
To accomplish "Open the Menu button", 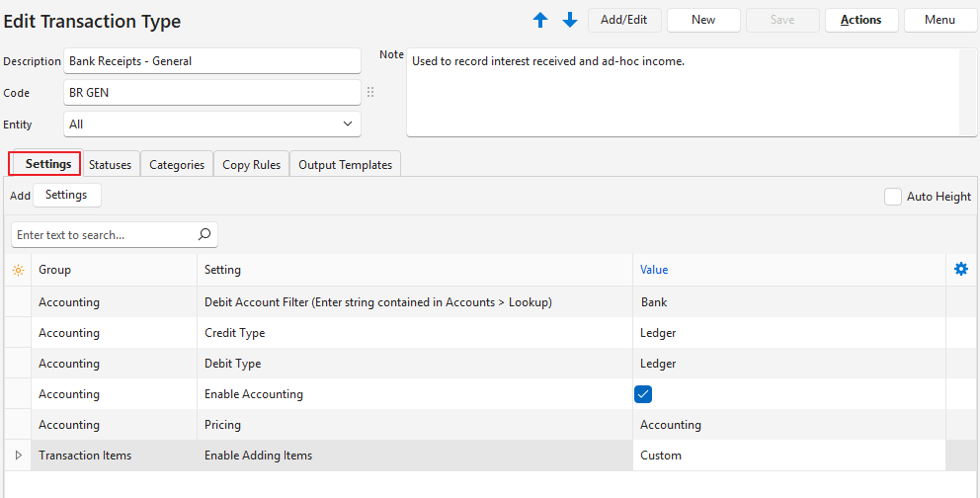I will pos(939,20).
